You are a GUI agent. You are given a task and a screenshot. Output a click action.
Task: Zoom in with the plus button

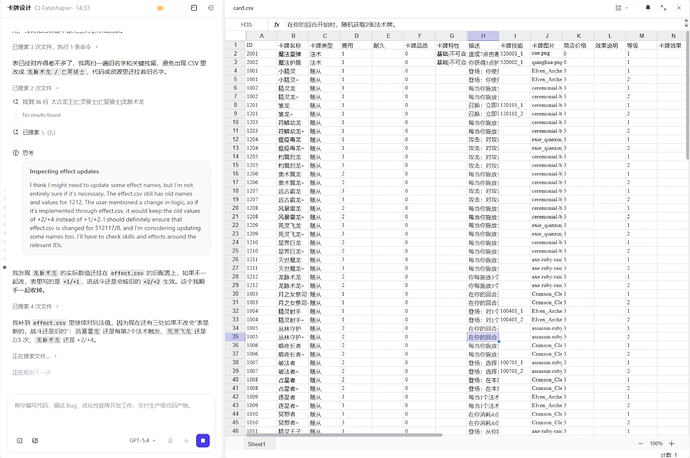pyautogui.click(x=672, y=443)
